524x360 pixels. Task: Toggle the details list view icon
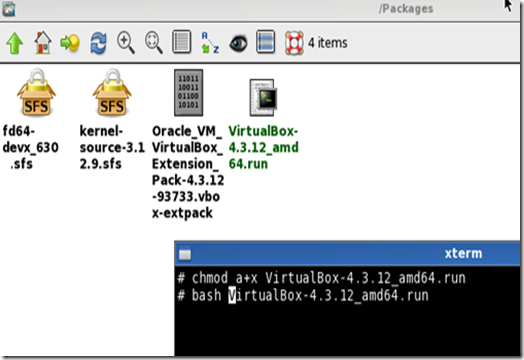click(181, 42)
